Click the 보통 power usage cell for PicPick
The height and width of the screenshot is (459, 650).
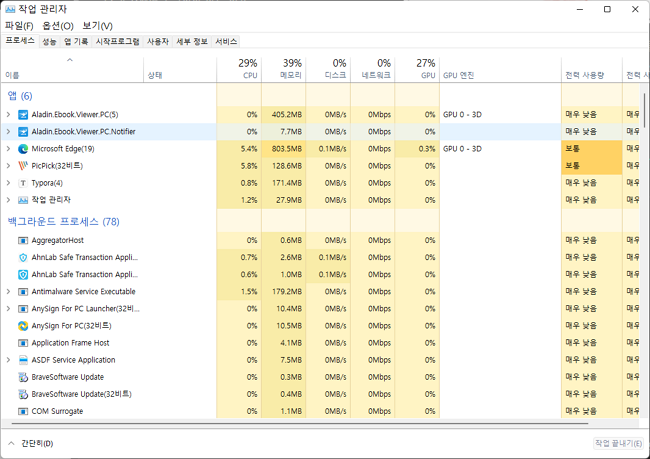coord(592,166)
